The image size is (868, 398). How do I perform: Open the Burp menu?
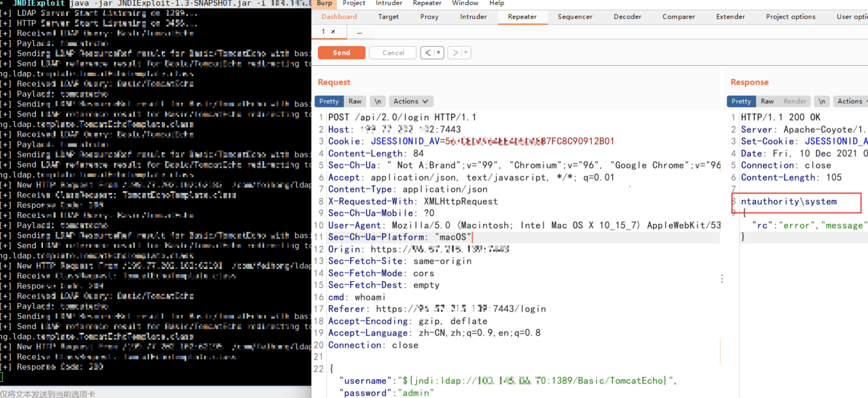point(324,3)
